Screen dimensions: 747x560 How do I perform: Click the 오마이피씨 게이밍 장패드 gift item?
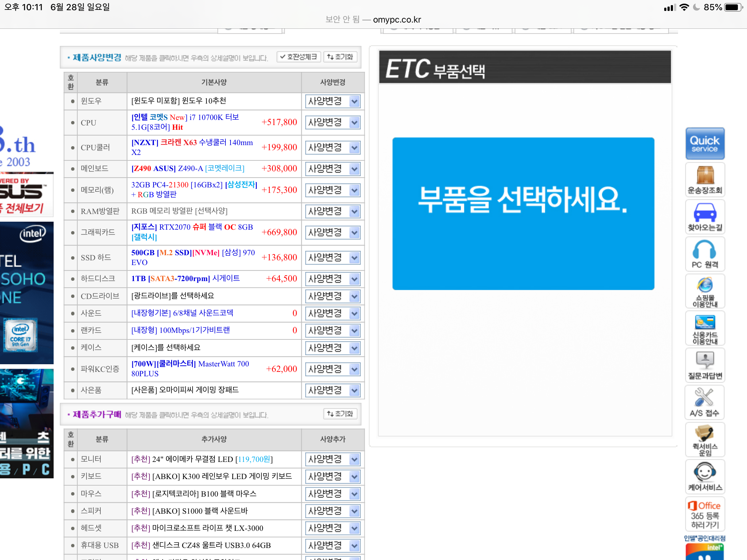point(185,390)
